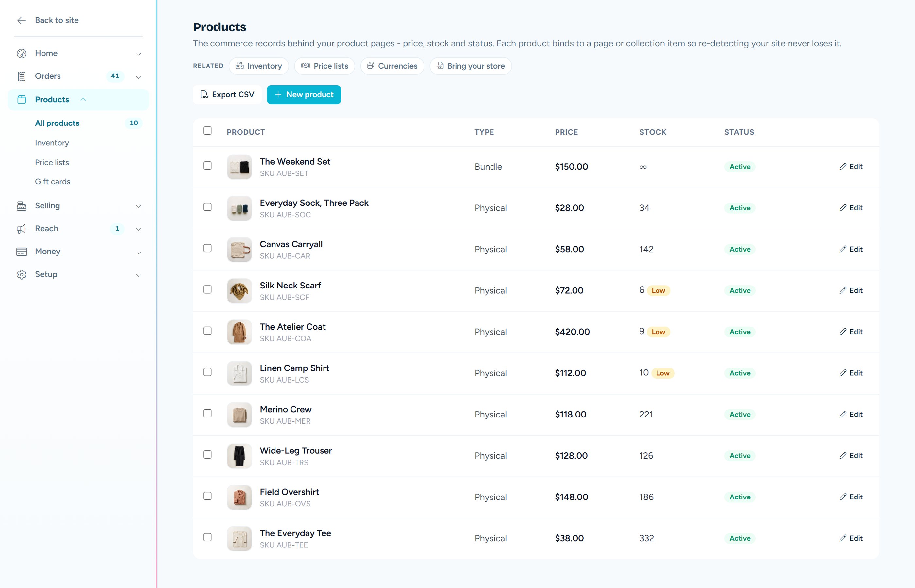The width and height of the screenshot is (915, 588).
Task: Click the Home gauge icon in sidebar
Action: tap(22, 54)
